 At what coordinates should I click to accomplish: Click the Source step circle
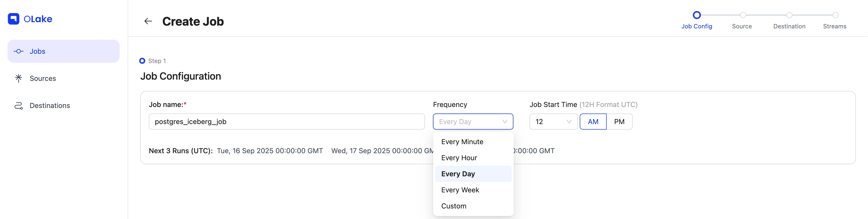click(x=743, y=15)
